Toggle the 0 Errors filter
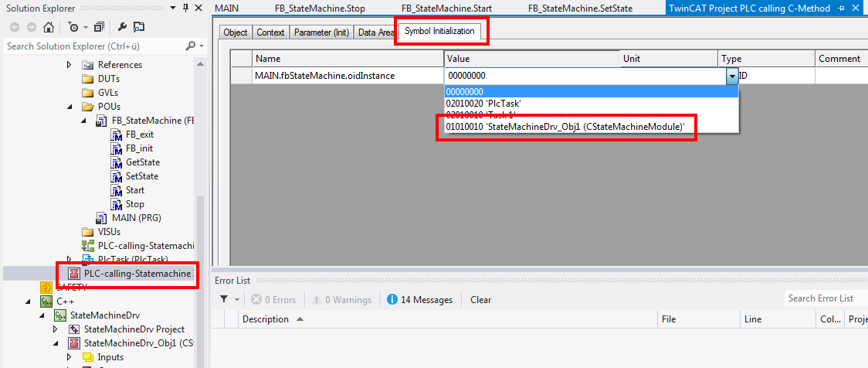Image resolution: width=868 pixels, height=368 pixels. [273, 300]
